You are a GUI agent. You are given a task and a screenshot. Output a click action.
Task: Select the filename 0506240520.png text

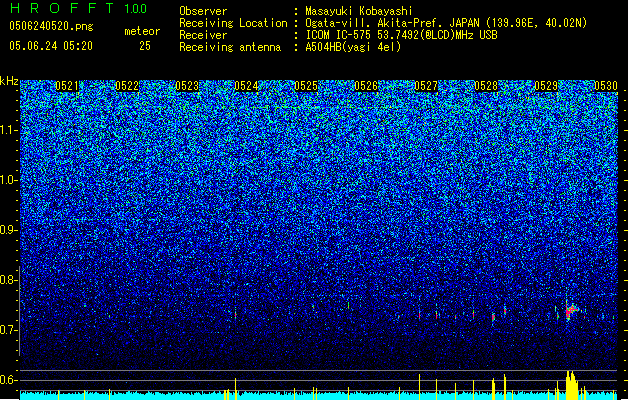(x=51, y=26)
